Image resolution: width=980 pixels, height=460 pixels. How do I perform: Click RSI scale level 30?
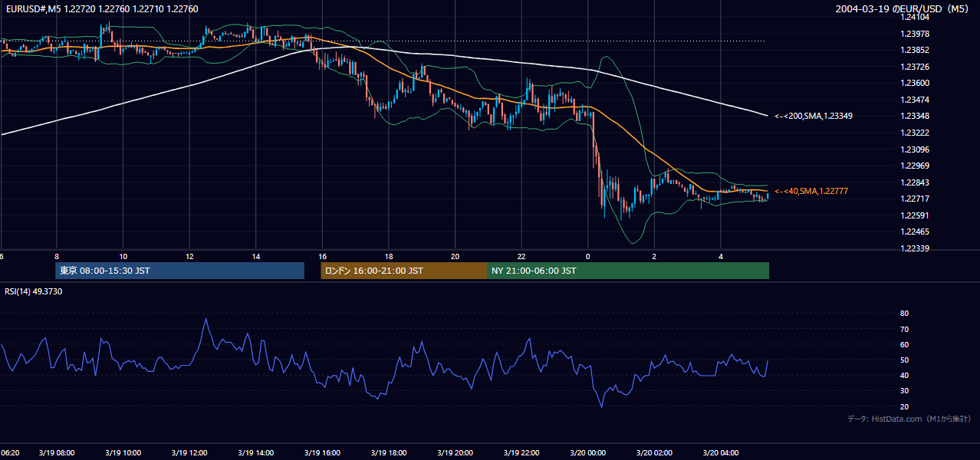(904, 391)
